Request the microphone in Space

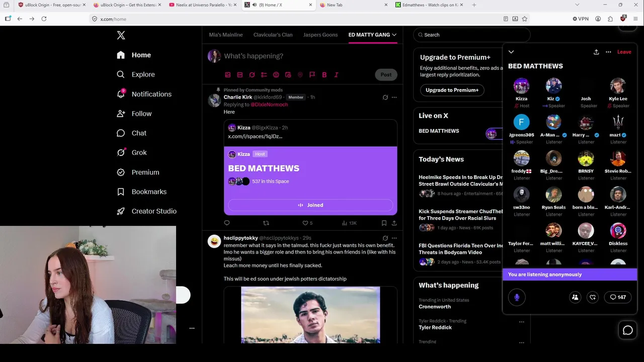[517, 297]
